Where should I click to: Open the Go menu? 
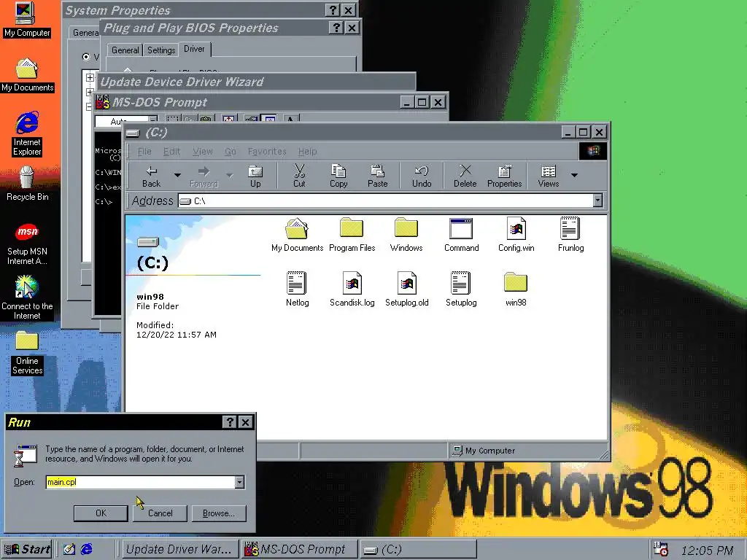point(230,152)
